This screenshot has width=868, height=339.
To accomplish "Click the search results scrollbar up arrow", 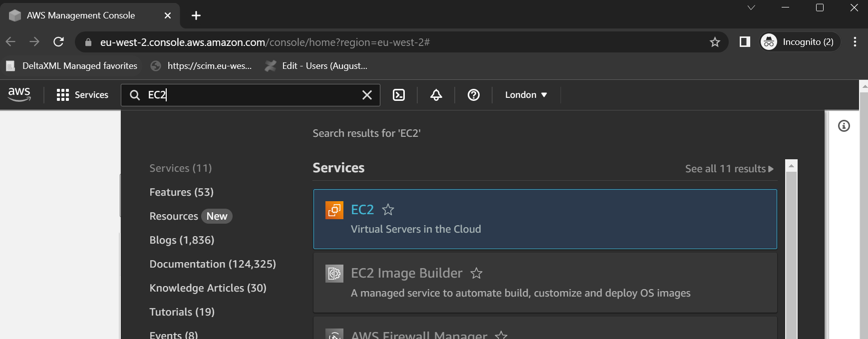I will tap(791, 166).
